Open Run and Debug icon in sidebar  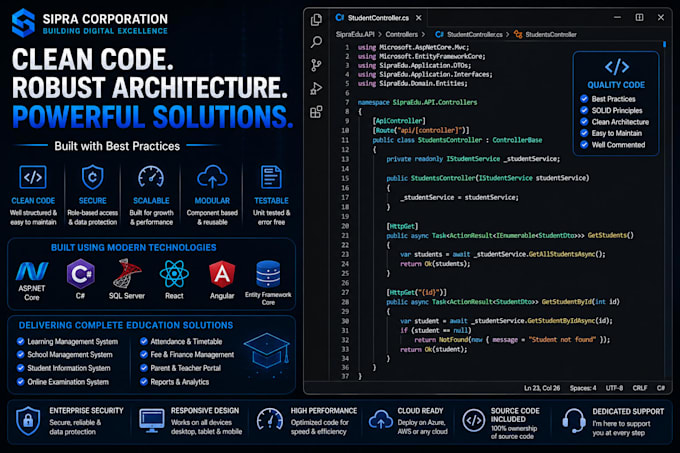pyautogui.click(x=316, y=88)
